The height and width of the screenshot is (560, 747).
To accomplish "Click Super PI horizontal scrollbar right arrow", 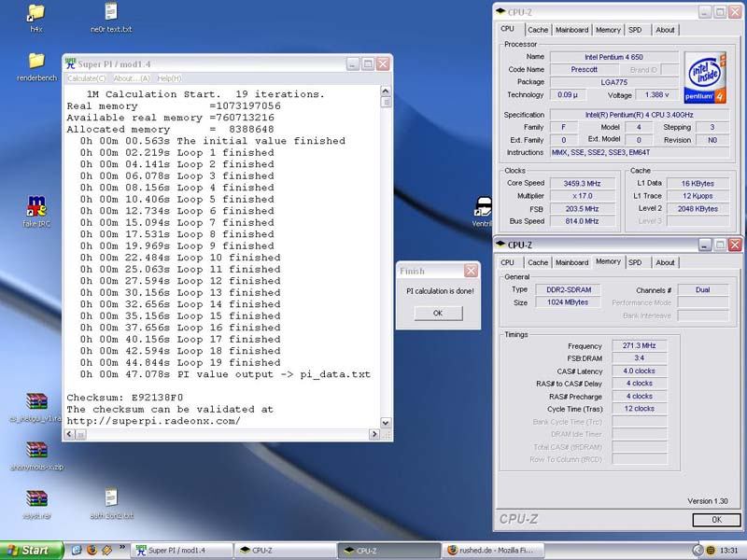I will coord(374,434).
